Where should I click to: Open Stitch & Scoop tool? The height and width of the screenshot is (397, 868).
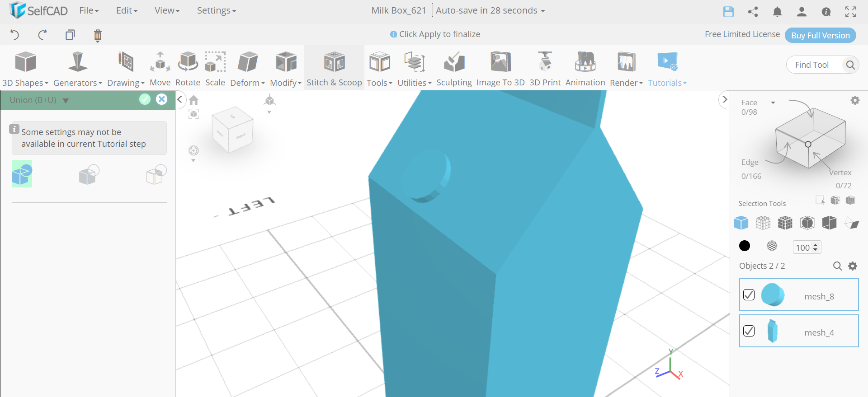334,69
